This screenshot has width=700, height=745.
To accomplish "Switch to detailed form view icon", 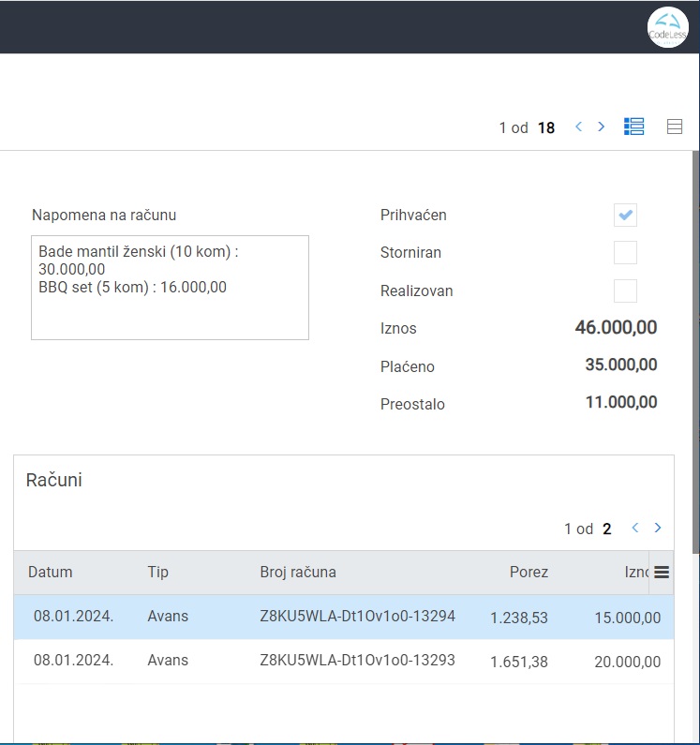I will pyautogui.click(x=634, y=127).
